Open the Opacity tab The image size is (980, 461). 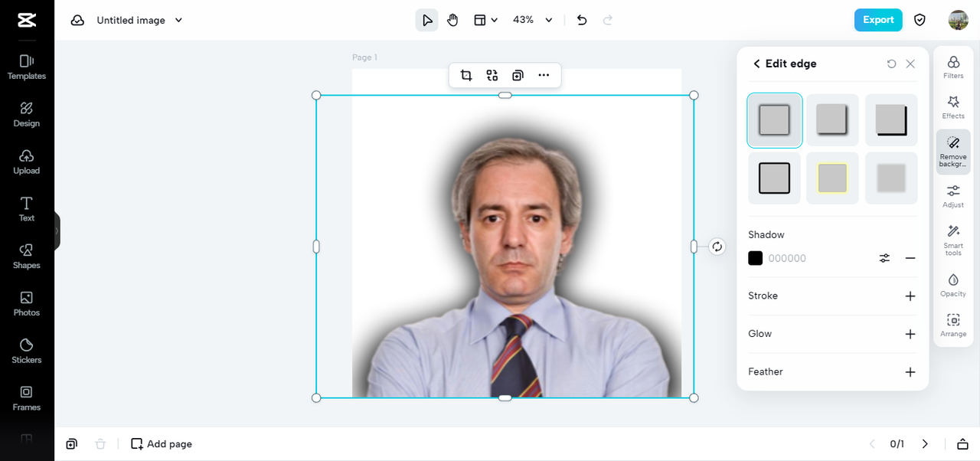[x=953, y=285]
